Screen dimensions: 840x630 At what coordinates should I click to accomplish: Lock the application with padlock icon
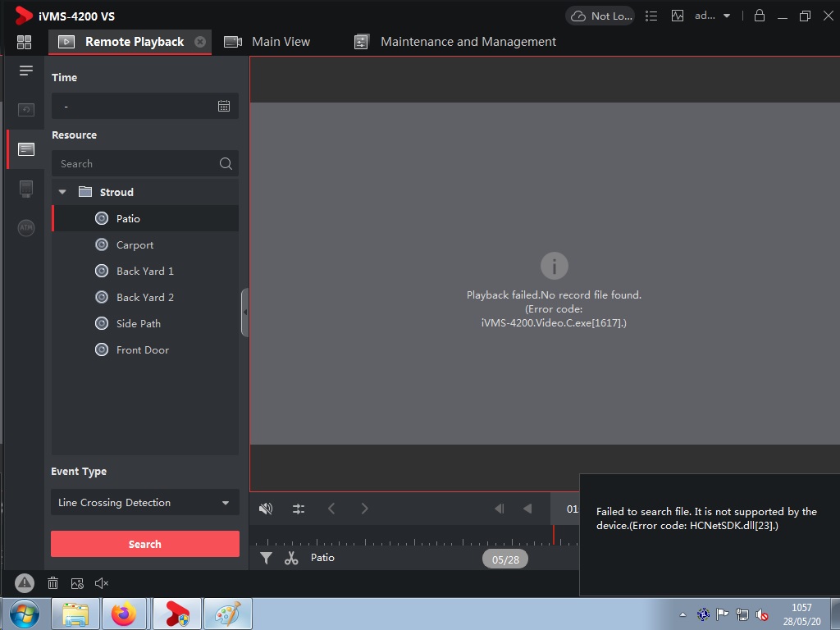pyautogui.click(x=759, y=16)
